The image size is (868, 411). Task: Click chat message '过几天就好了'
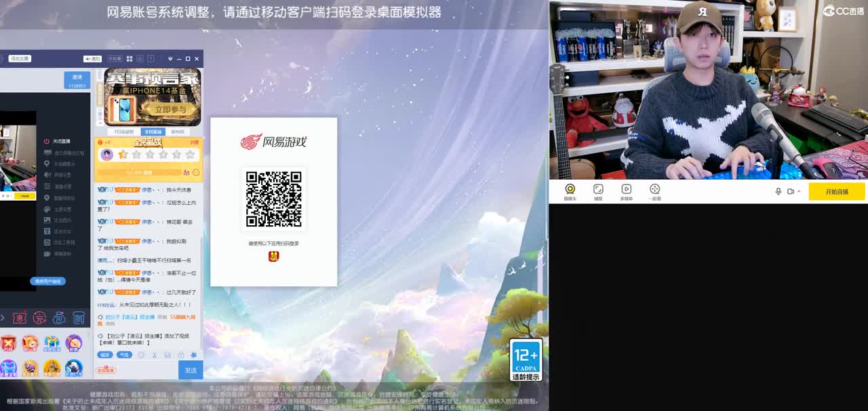tap(181, 292)
